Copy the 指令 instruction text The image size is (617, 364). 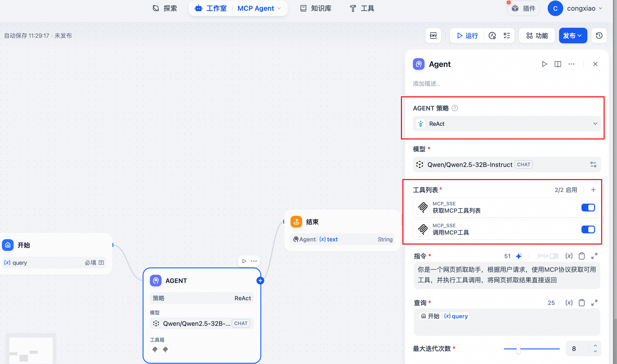(582, 256)
